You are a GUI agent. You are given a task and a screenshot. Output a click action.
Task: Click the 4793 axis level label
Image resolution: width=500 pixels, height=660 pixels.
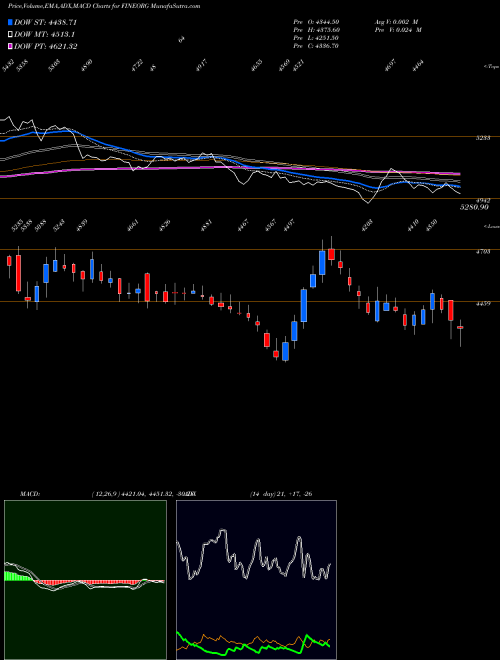(483, 252)
